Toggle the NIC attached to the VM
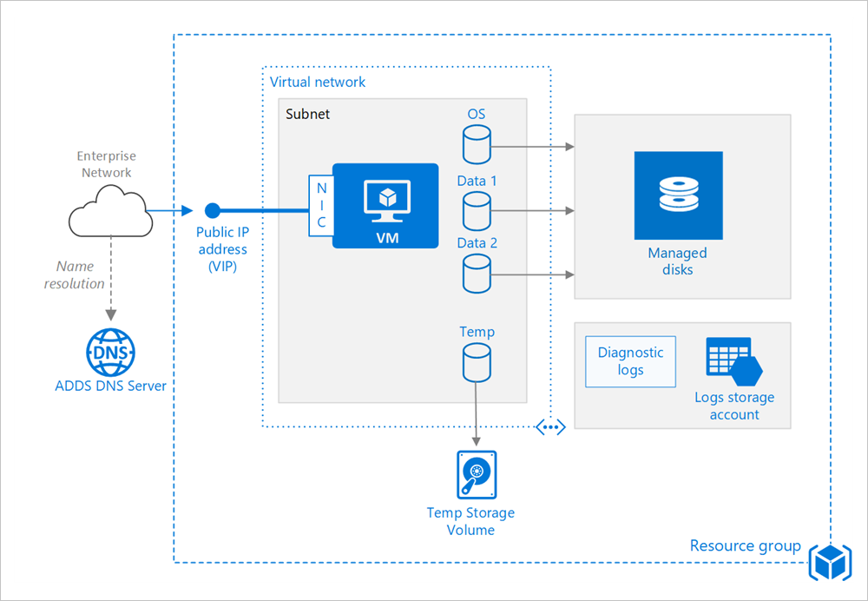The image size is (868, 601). (x=320, y=205)
